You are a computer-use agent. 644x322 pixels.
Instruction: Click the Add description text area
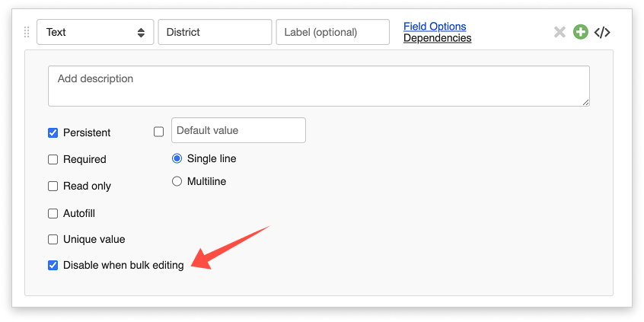pyautogui.click(x=318, y=85)
